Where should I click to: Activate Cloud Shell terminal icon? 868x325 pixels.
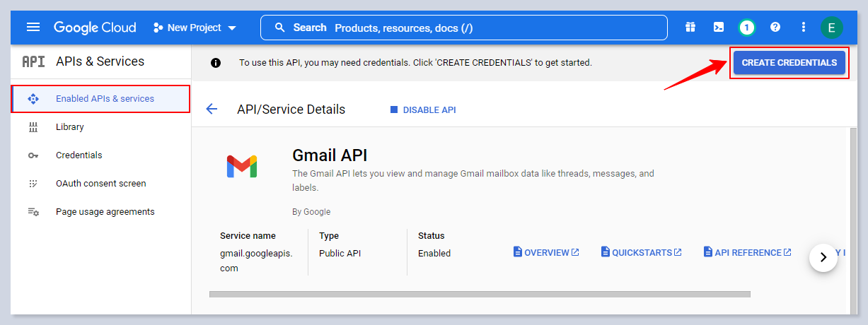click(x=719, y=28)
